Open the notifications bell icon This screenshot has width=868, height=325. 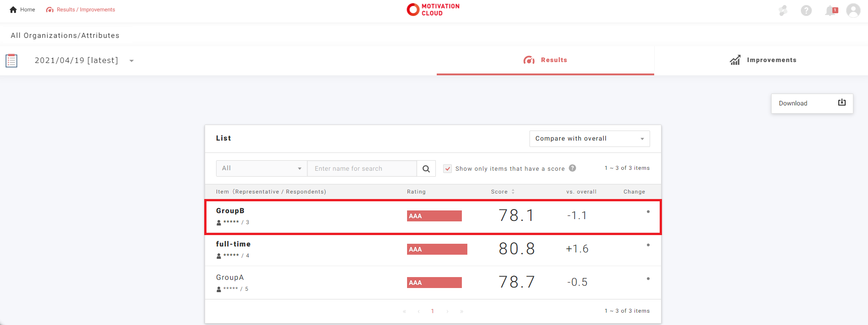(831, 10)
